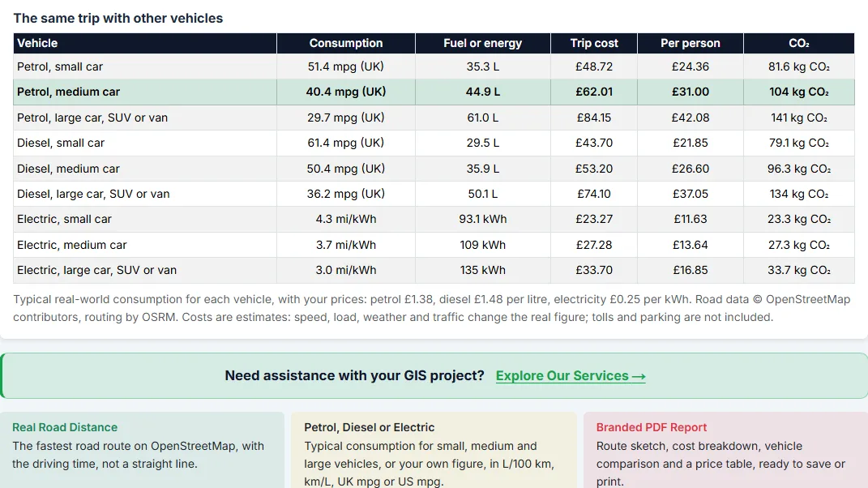This screenshot has height=488, width=868.
Task: Click the 135 kWh energy cell
Action: pos(483,270)
